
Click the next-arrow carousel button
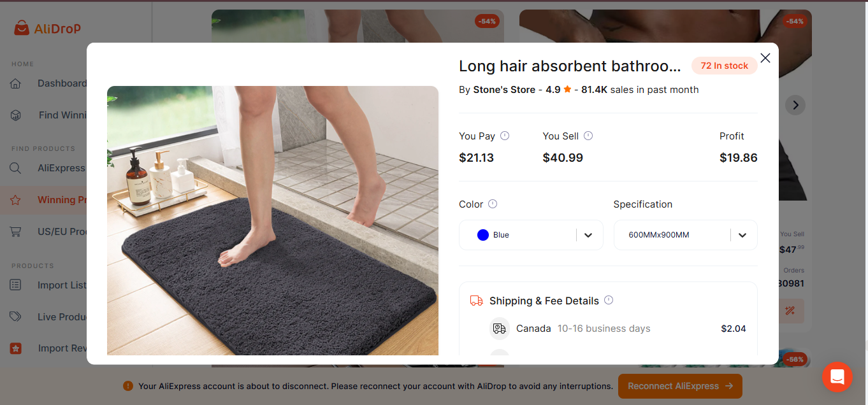point(795,105)
